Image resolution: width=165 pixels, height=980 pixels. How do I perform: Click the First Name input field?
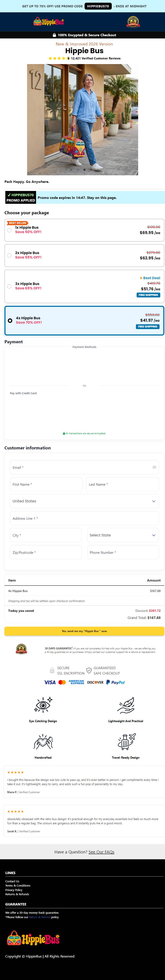pos(46,484)
